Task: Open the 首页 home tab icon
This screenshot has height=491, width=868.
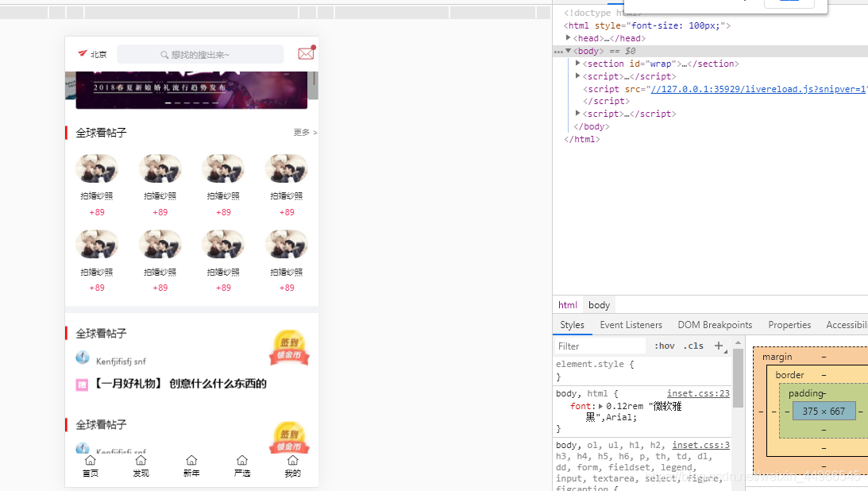Action: (91, 461)
